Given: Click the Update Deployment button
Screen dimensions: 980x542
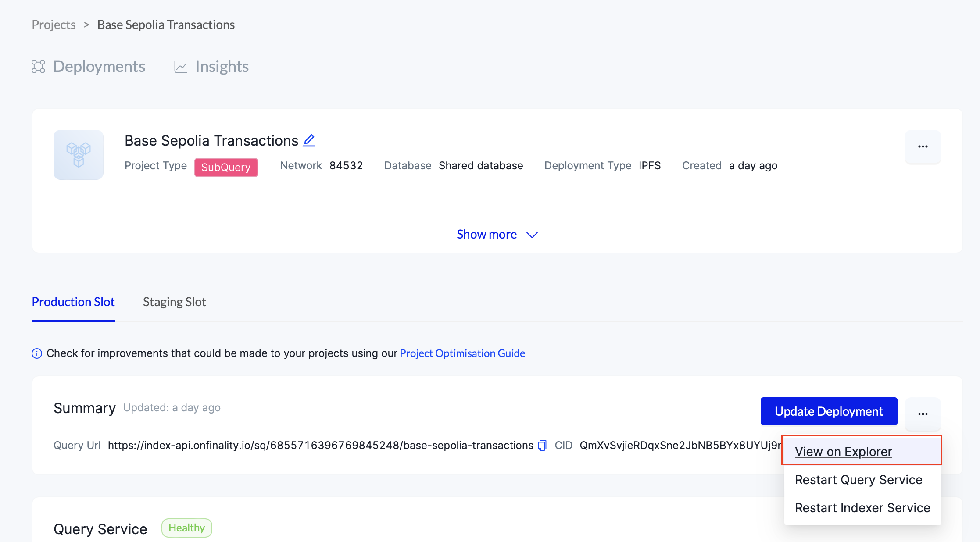Looking at the screenshot, I should [x=829, y=411].
